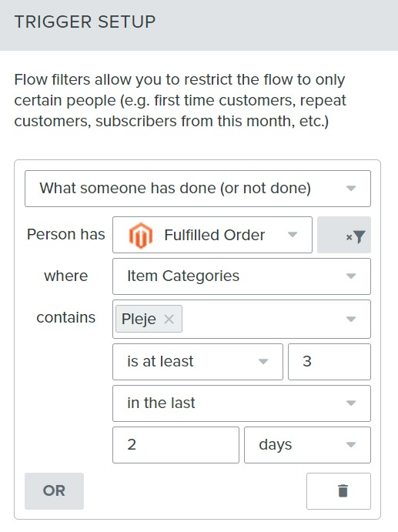Expand the 'is at least' operator dropdown
Screen dimensions: 398x532
pyautogui.click(x=198, y=362)
